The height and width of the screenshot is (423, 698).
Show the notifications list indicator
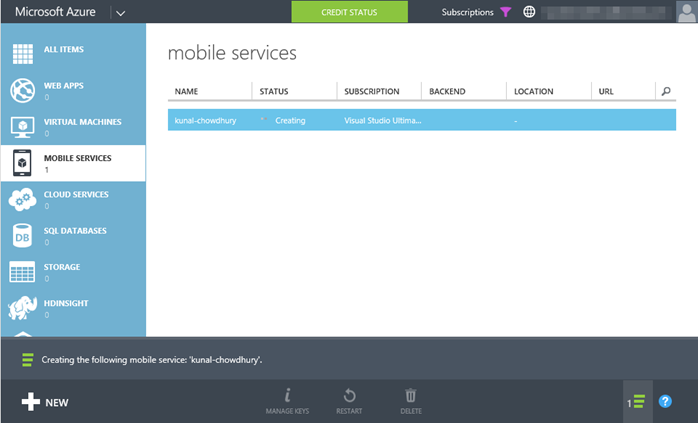click(x=637, y=402)
